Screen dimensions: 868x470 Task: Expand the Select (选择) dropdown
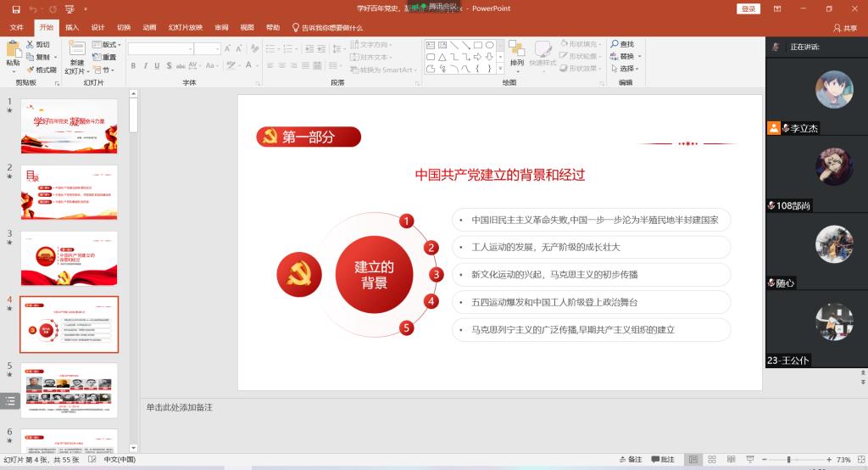(627, 69)
